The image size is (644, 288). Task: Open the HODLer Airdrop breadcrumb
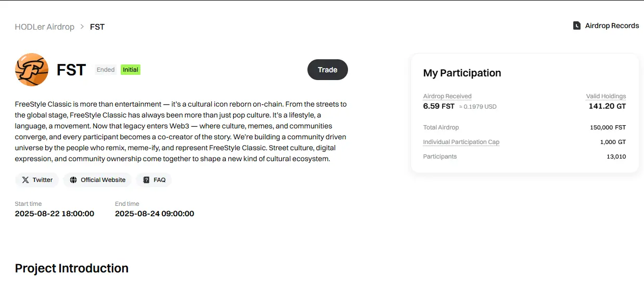(x=45, y=27)
